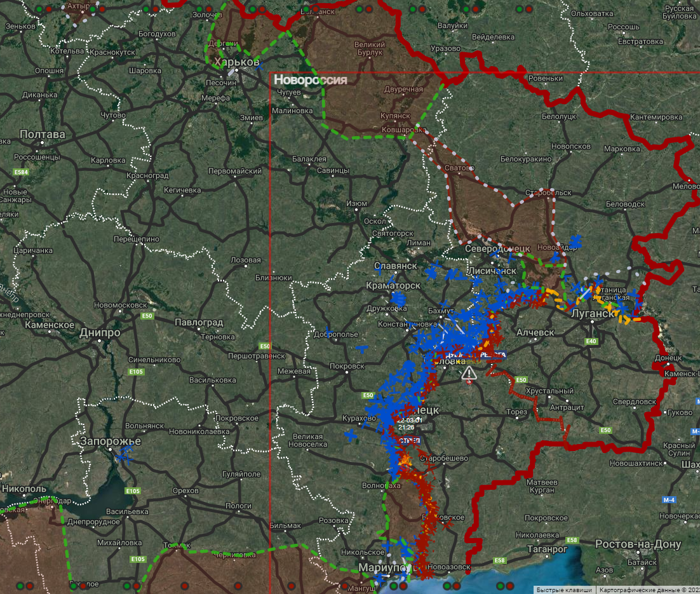Image resolution: width=700 pixels, height=594 pixels.
Task: Click the Харьков city label
Action: 236,62
